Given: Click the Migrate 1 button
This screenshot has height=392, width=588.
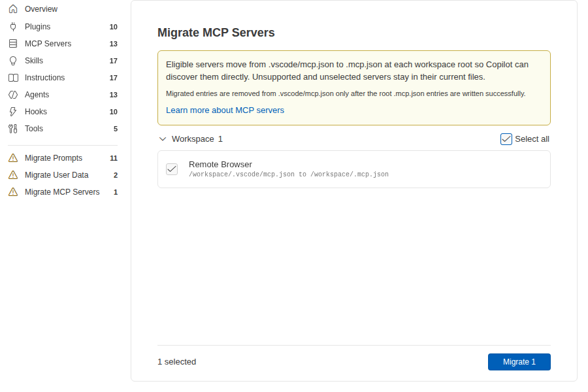Looking at the screenshot, I should [519, 362].
